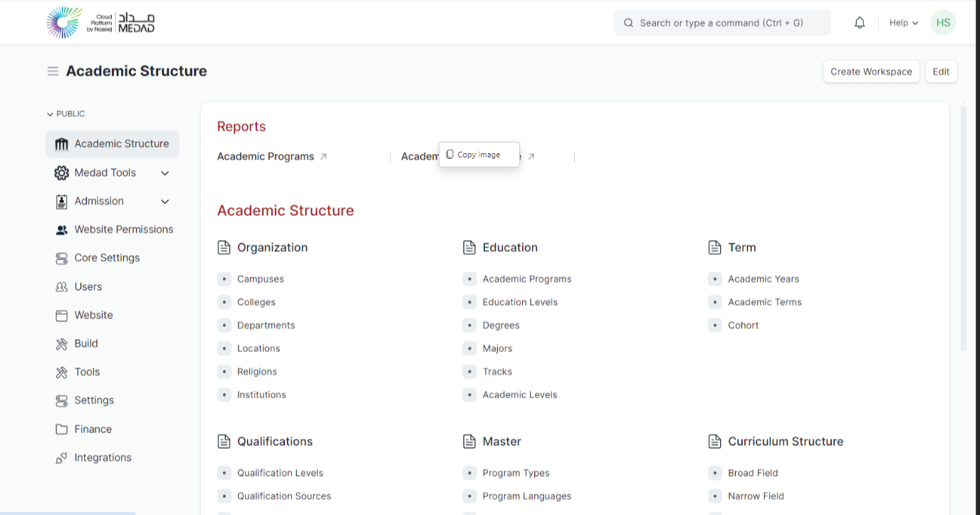The width and height of the screenshot is (980, 515).
Task: Select Copy image from the context menu
Action: point(479,154)
